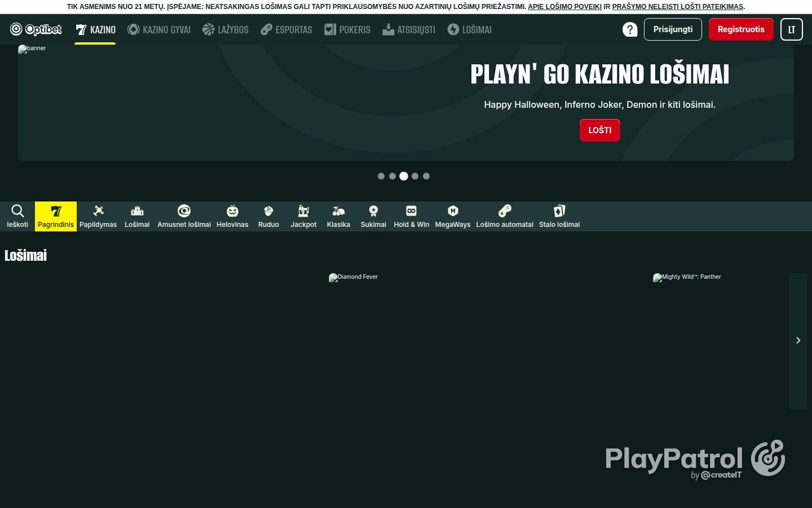Open the Papildymas category
812x508 pixels.
(98, 216)
